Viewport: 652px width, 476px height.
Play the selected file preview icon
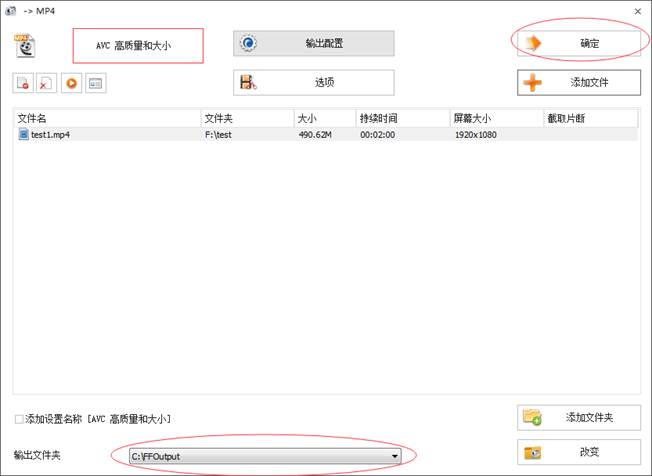pyautogui.click(x=72, y=83)
